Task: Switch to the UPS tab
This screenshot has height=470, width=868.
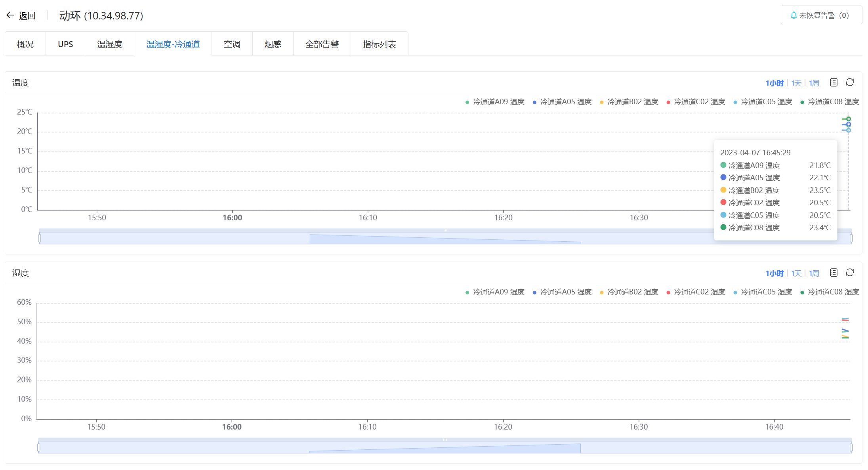Action: [x=65, y=44]
